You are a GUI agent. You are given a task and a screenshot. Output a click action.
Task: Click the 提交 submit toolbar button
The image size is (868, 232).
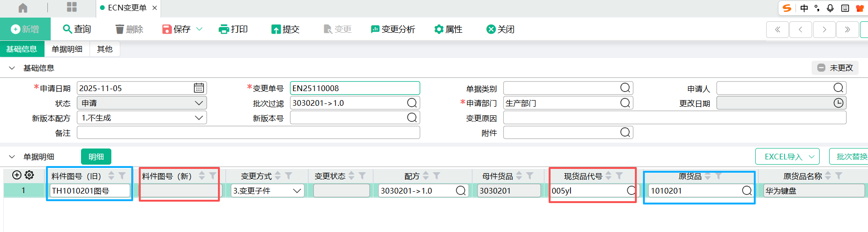tap(285, 29)
